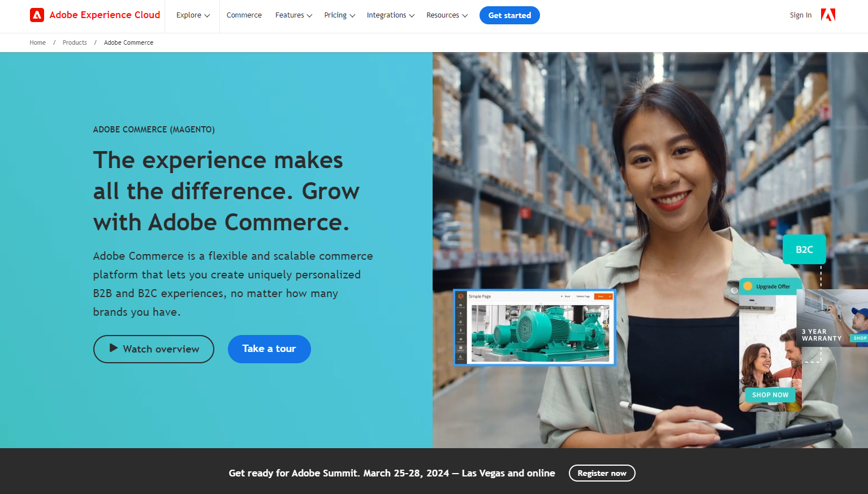Click the Sign In link

pos(800,15)
